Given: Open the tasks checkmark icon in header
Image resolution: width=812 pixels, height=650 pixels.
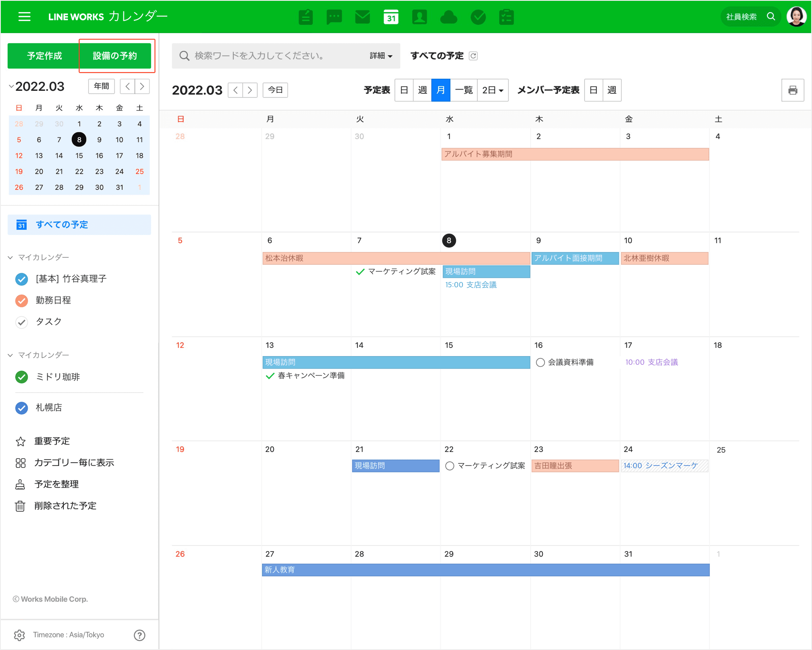Looking at the screenshot, I should click(x=478, y=17).
